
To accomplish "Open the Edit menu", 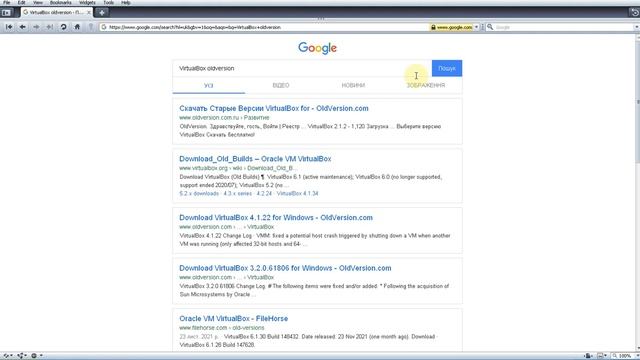I will [22, 2].
